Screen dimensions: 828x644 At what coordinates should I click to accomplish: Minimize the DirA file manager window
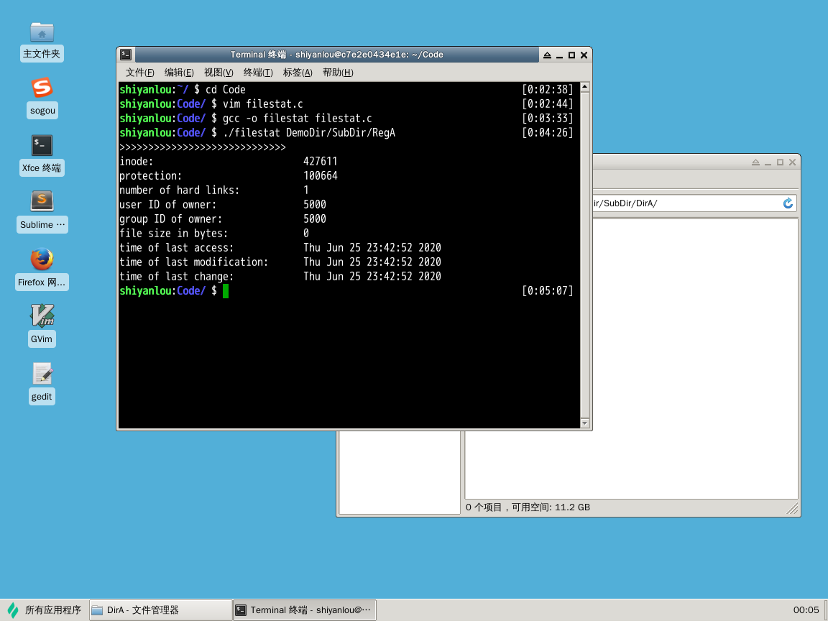pyautogui.click(x=768, y=162)
